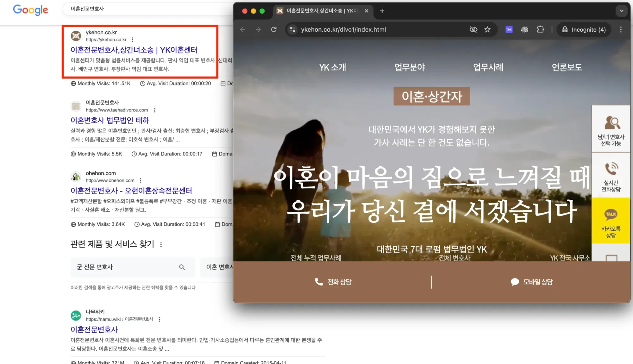Open the 이혼변호사 법무법인 태하 search result link
The image size is (633, 364).
(x=109, y=120)
